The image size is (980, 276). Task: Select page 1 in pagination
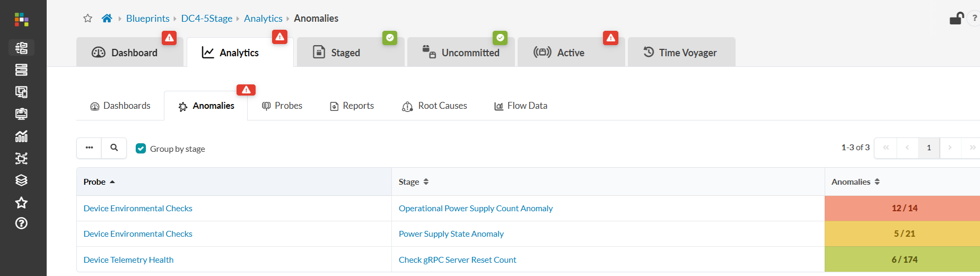click(929, 148)
